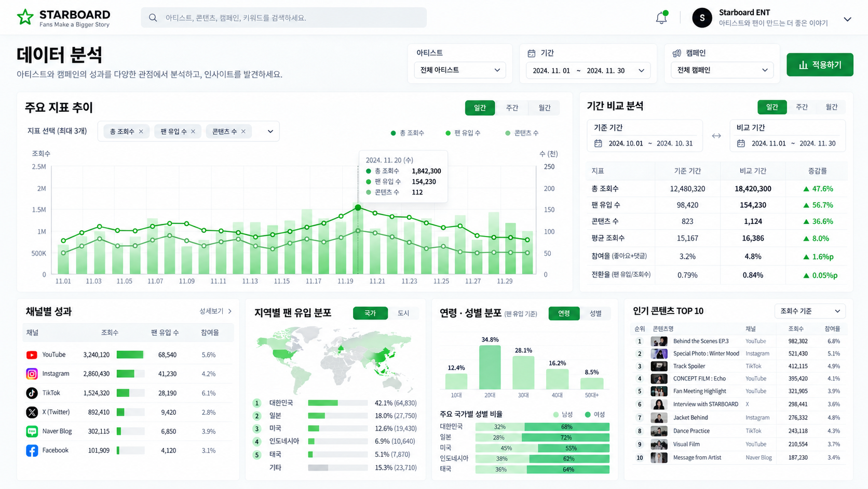
Task: Open the 전체 아티스트 dropdown
Action: (459, 70)
